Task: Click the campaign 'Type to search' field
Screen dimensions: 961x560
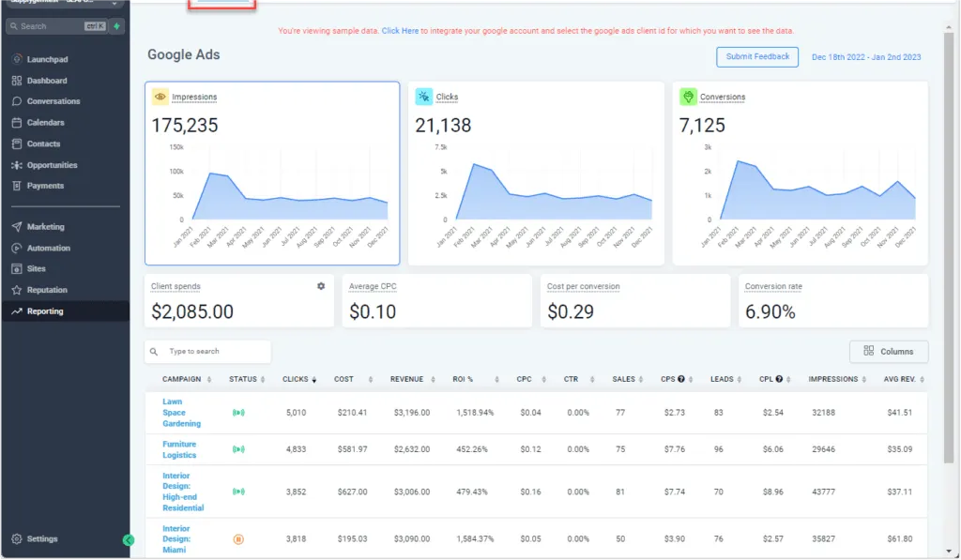Action: 208,352
